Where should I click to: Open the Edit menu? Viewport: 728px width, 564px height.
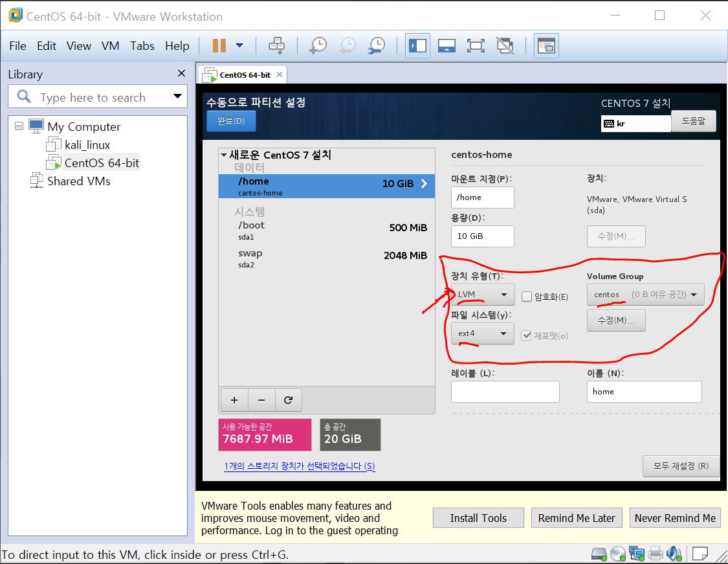pyautogui.click(x=47, y=45)
